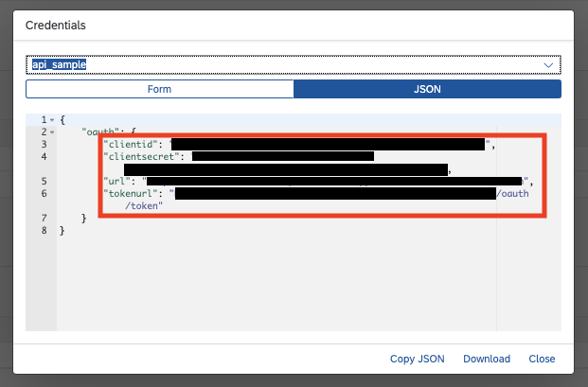Click the "tokenurl" key text

[130, 194]
